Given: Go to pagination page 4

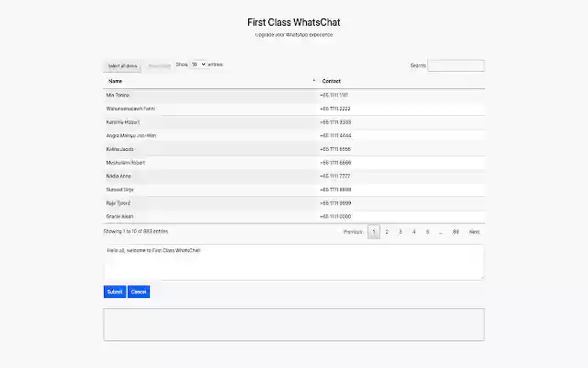Looking at the screenshot, I should click(x=414, y=232).
